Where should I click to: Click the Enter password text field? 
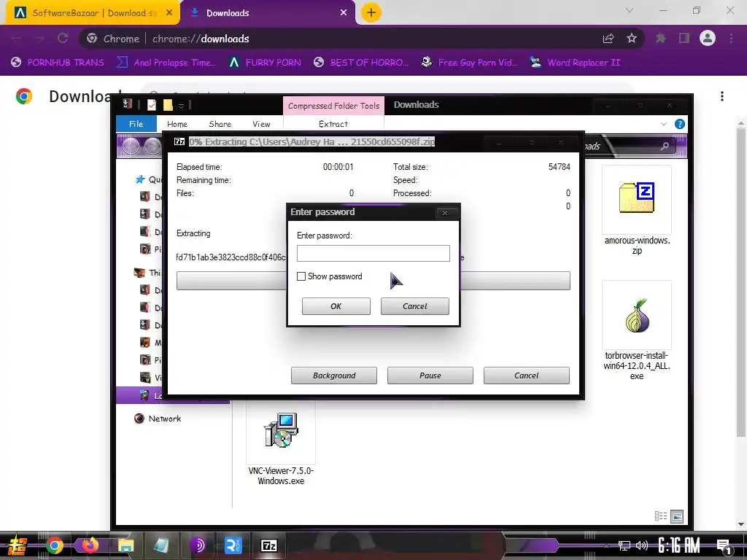(x=373, y=253)
